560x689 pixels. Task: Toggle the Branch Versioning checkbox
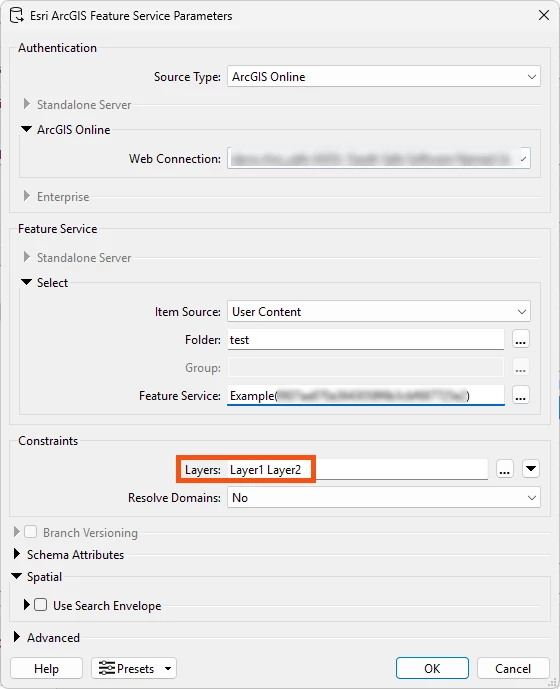[30, 532]
